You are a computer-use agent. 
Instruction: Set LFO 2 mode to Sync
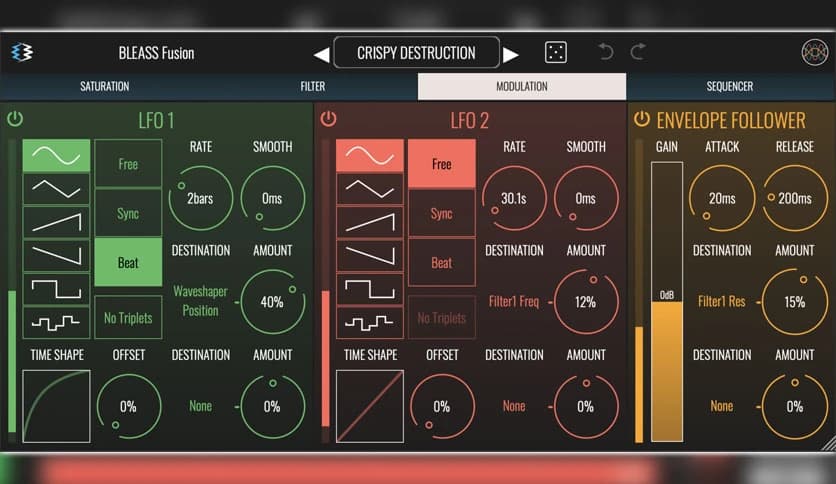point(441,213)
